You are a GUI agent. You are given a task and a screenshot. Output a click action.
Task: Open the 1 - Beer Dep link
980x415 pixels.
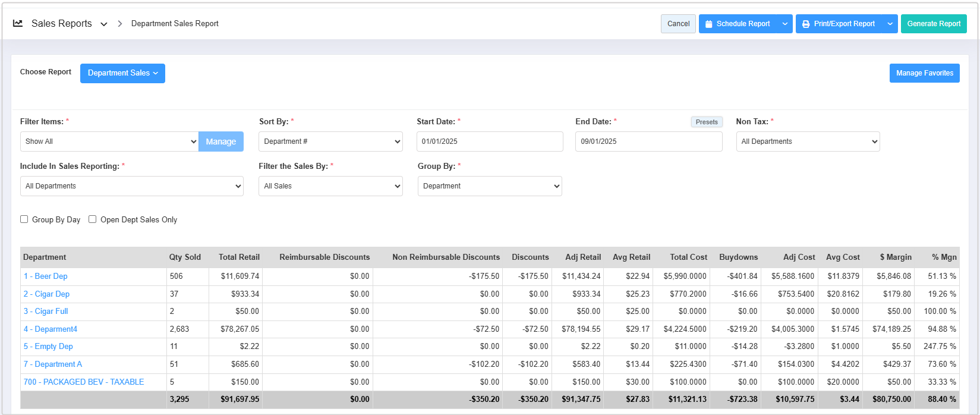(x=46, y=276)
